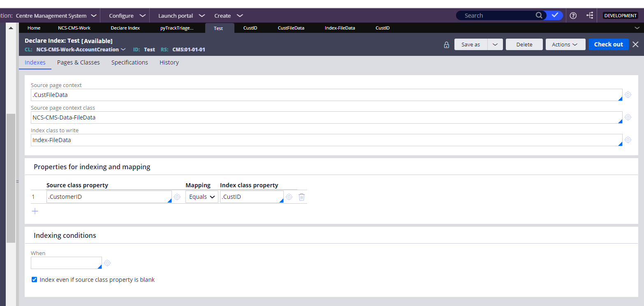Viewport: 644px width, 306px height.
Task: Switch to the CustFileData tab
Action: click(x=291, y=28)
